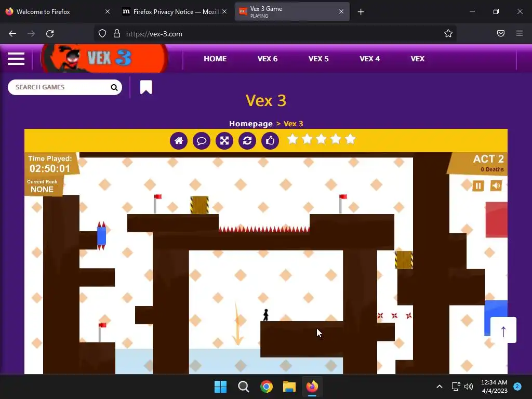Viewport: 532px width, 399px height.
Task: Open Firefox application menu
Action: (520, 33)
